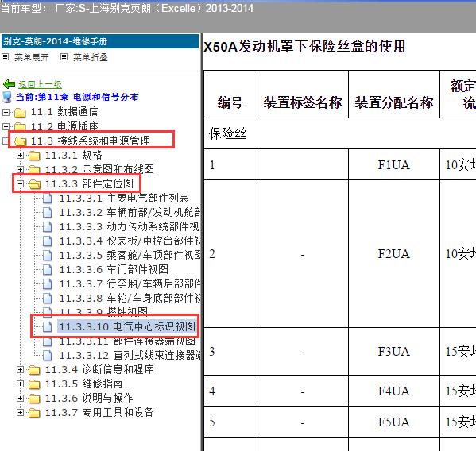476x451 pixels.
Task: Click the 菜单折叠 button
Action: [91, 57]
